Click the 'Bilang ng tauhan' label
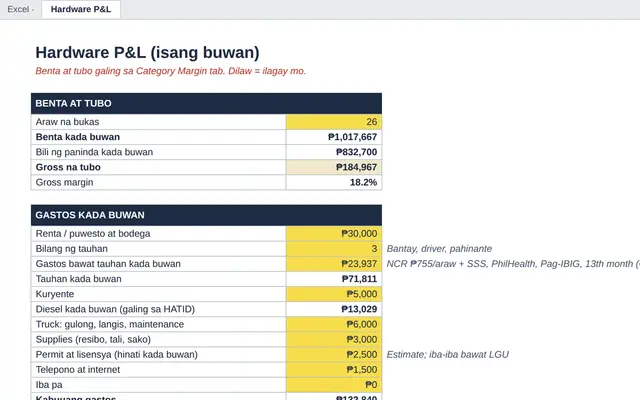 point(71,249)
